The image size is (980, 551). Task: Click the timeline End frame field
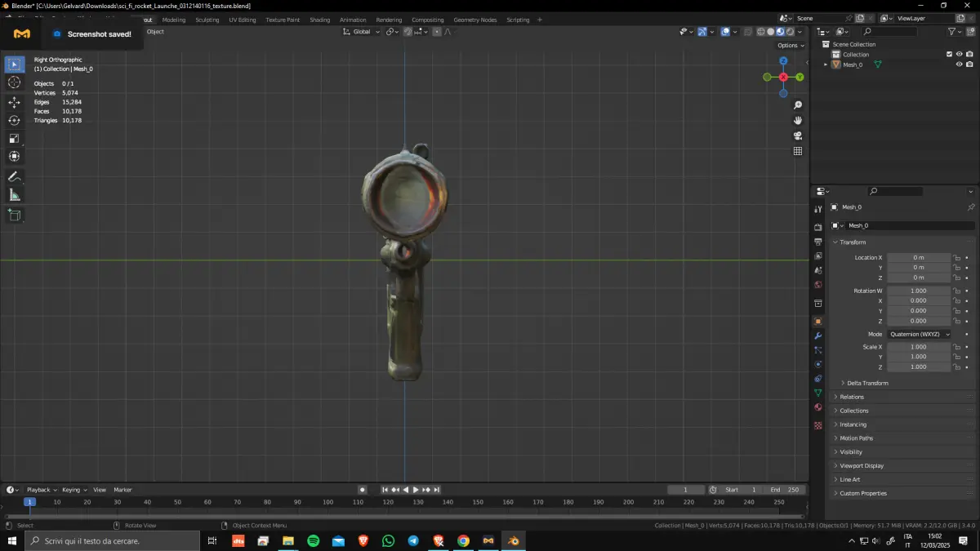(785, 490)
